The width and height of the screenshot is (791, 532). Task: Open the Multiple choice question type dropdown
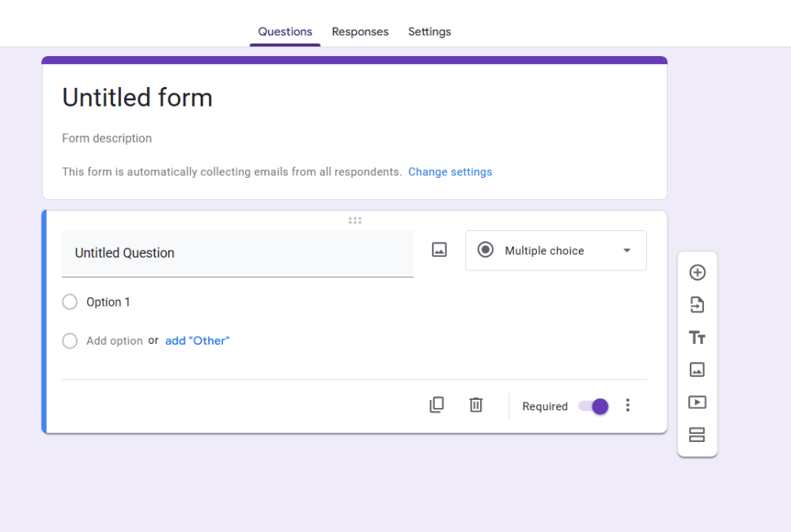coord(555,251)
